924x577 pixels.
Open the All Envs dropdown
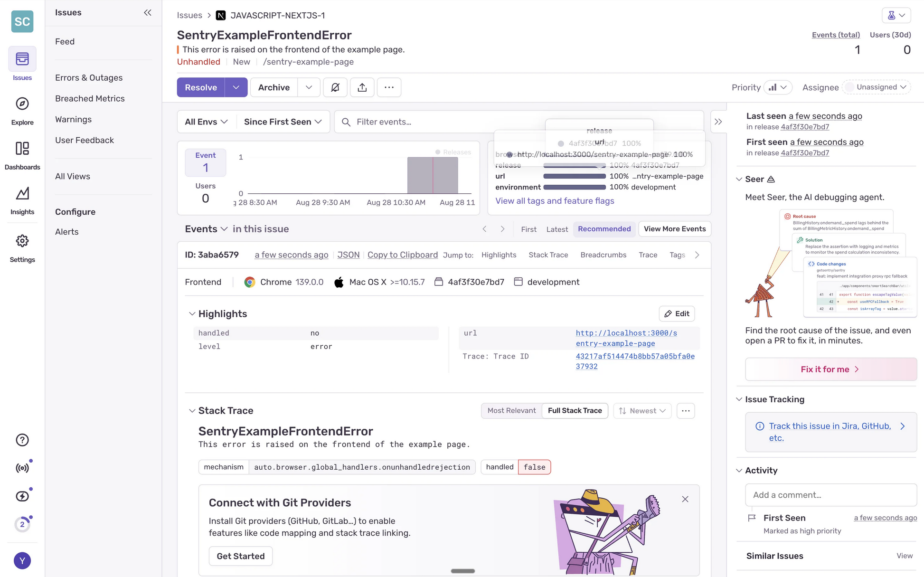[206, 122]
